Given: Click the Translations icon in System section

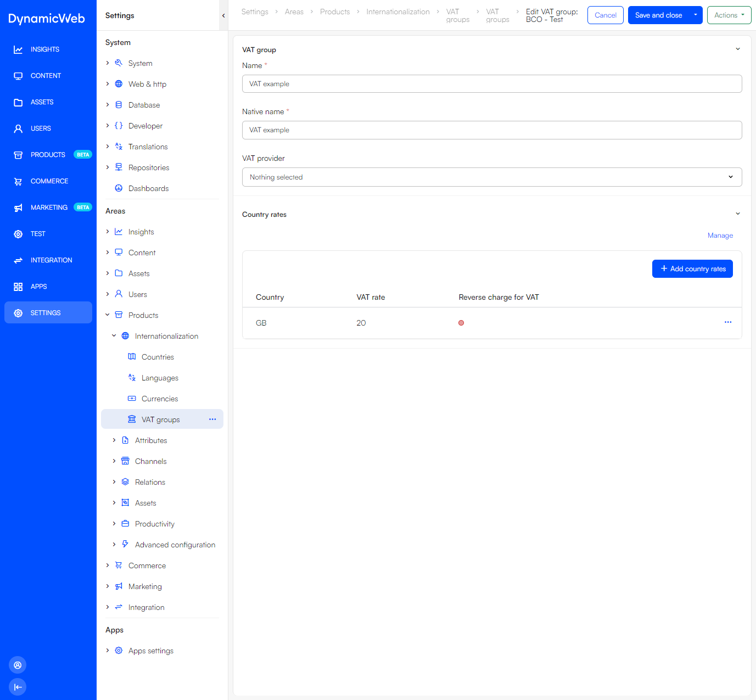Looking at the screenshot, I should (x=119, y=147).
